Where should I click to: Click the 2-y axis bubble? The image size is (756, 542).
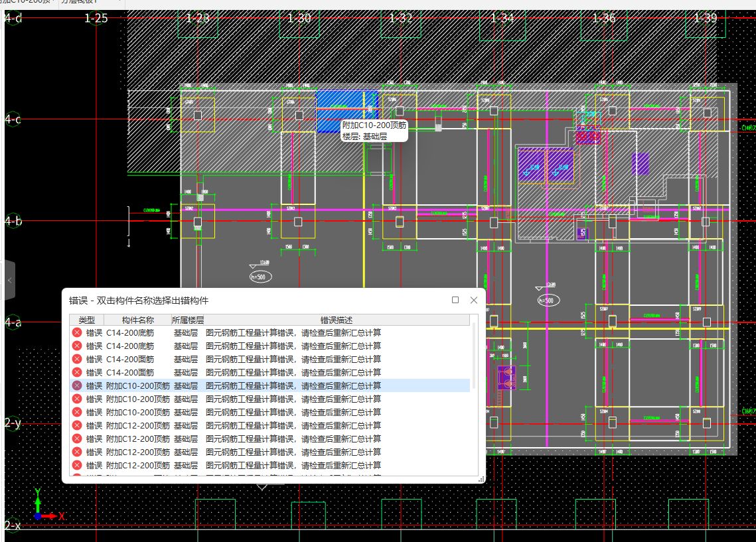pos(13,423)
